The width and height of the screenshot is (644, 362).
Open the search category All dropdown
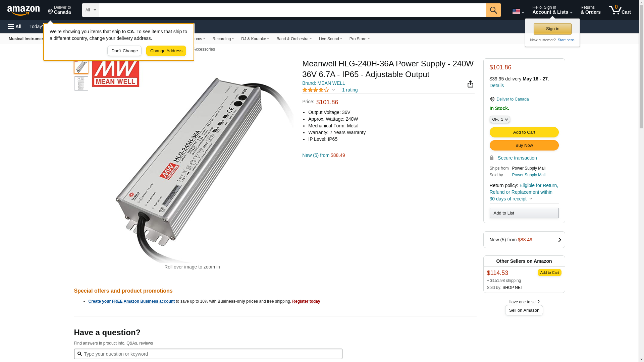[91, 10]
